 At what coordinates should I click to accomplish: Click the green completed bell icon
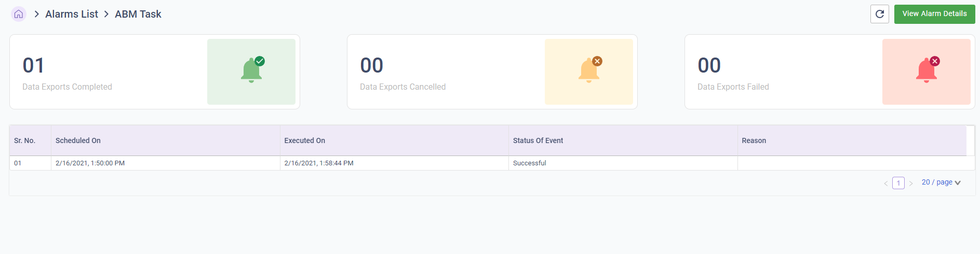(252, 70)
